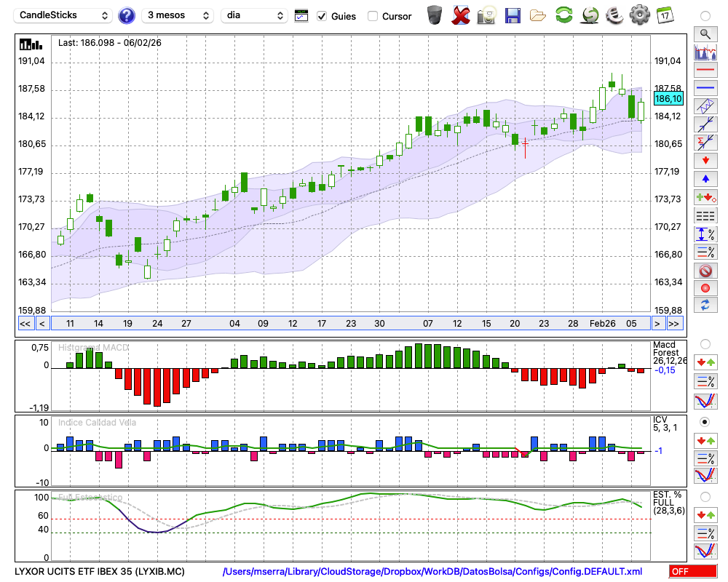Click the green refresh arrows icon

pos(563,15)
